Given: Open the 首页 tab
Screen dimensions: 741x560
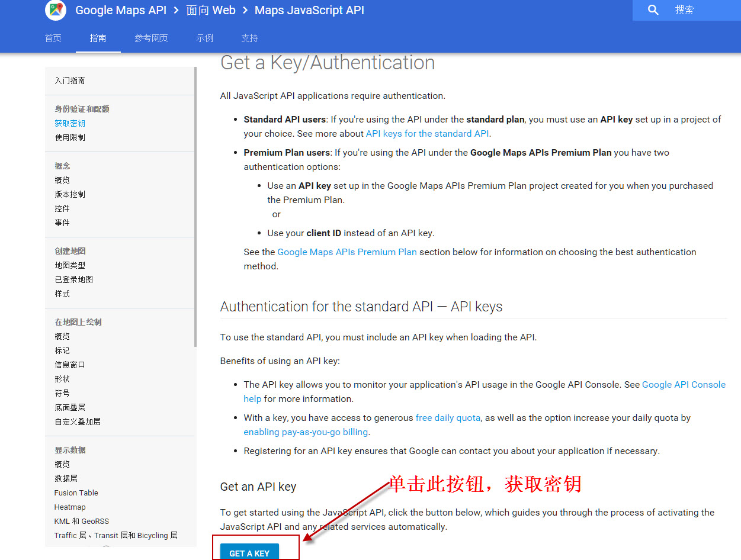Looking at the screenshot, I should click(x=53, y=38).
